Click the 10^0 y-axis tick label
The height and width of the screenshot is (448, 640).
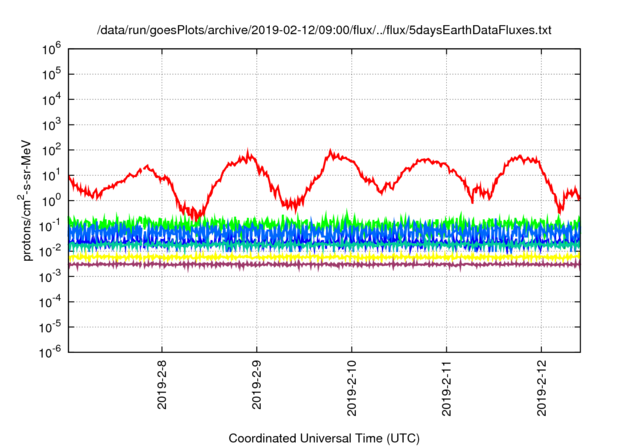(x=51, y=201)
